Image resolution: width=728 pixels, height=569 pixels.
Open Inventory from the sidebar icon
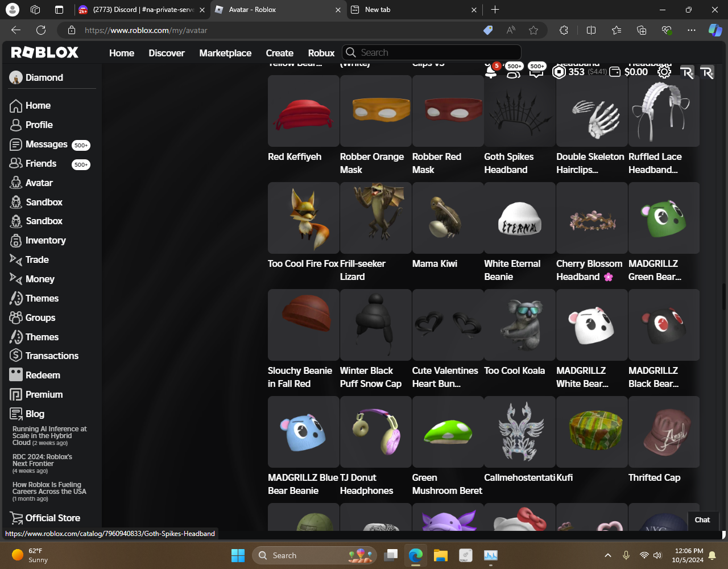coord(16,241)
